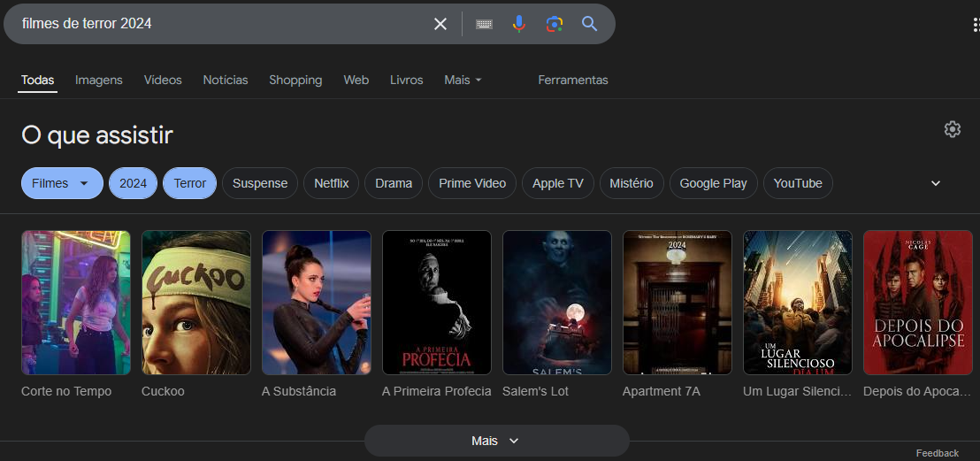Viewport: 980px width, 461px height.
Task: Click the 'A Primeira Profecia' title text
Action: 437,392
